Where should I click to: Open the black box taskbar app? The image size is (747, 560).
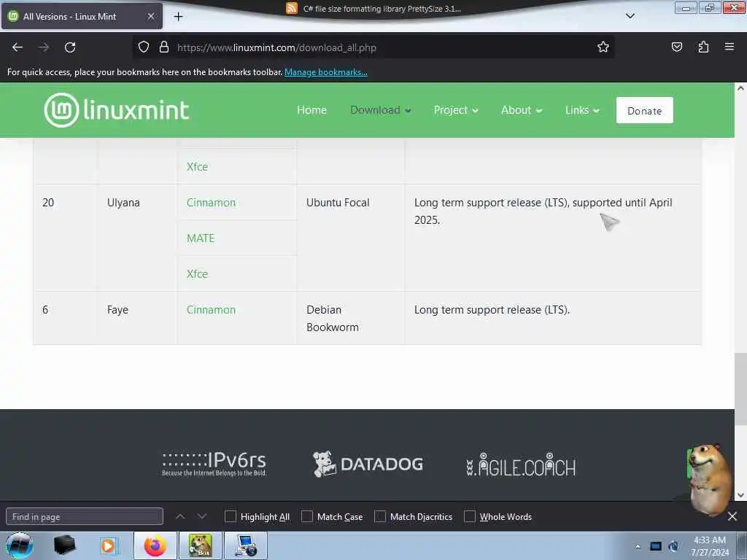click(x=64, y=545)
